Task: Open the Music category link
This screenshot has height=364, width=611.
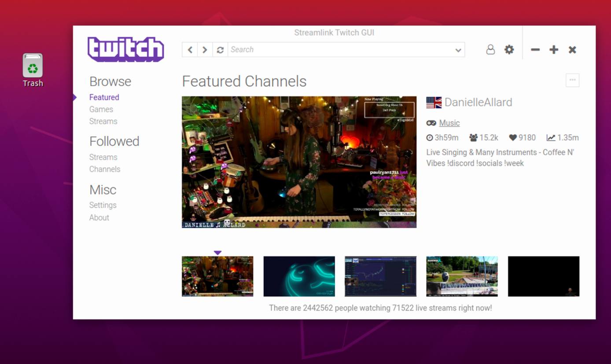Action: click(449, 123)
